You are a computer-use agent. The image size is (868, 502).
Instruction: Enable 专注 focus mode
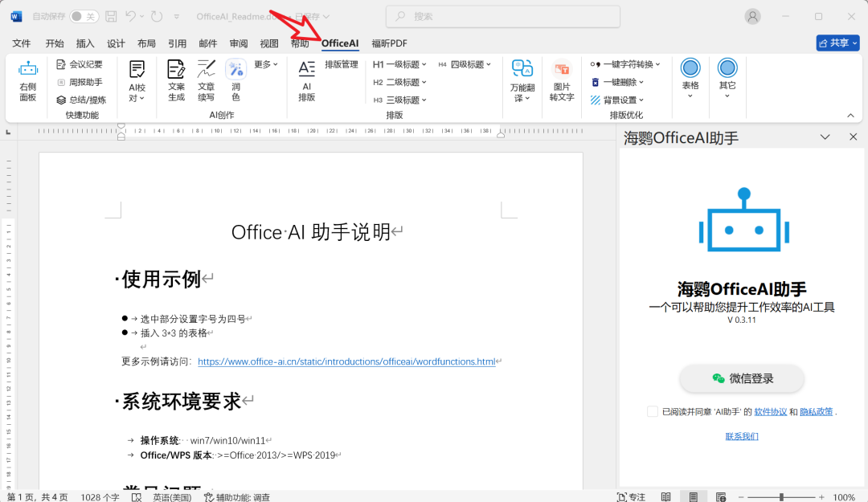[x=631, y=497]
